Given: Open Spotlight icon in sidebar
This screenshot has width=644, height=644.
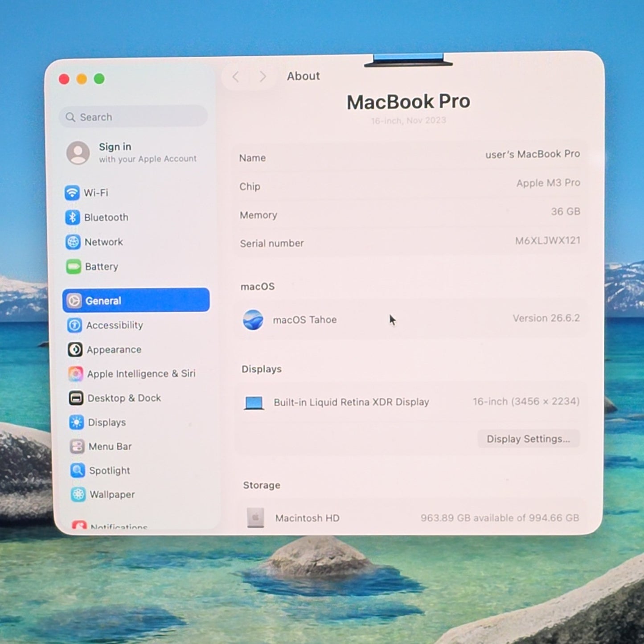Looking at the screenshot, I should [78, 470].
